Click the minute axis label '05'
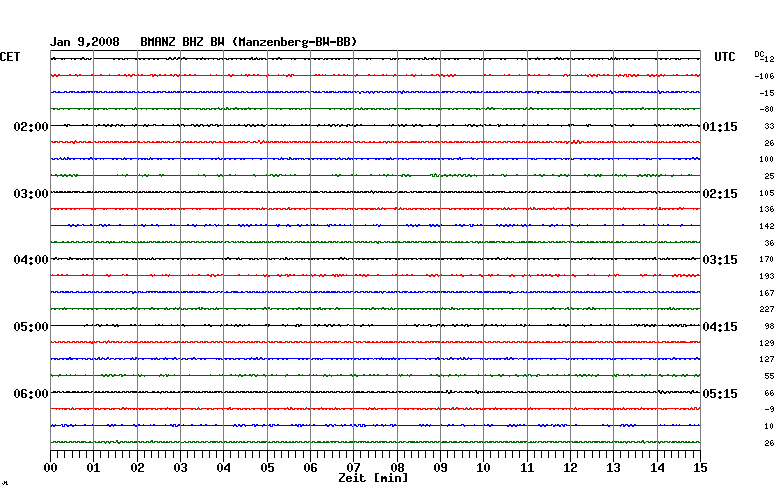The image size is (780, 494). coord(267,468)
